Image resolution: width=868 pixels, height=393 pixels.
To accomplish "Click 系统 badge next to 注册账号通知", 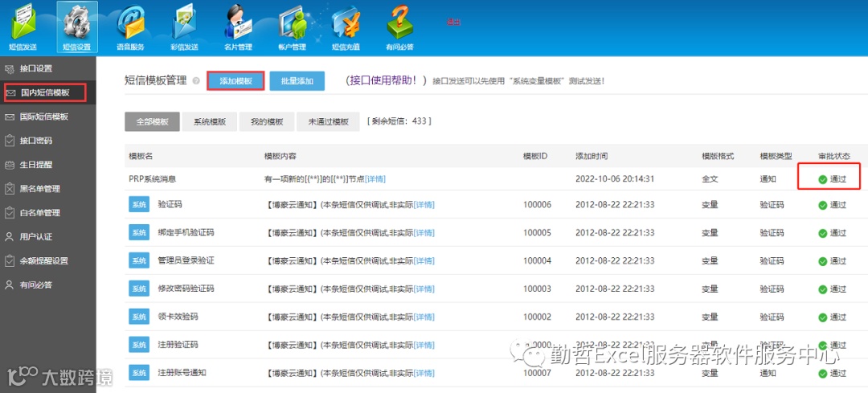I will point(139,373).
